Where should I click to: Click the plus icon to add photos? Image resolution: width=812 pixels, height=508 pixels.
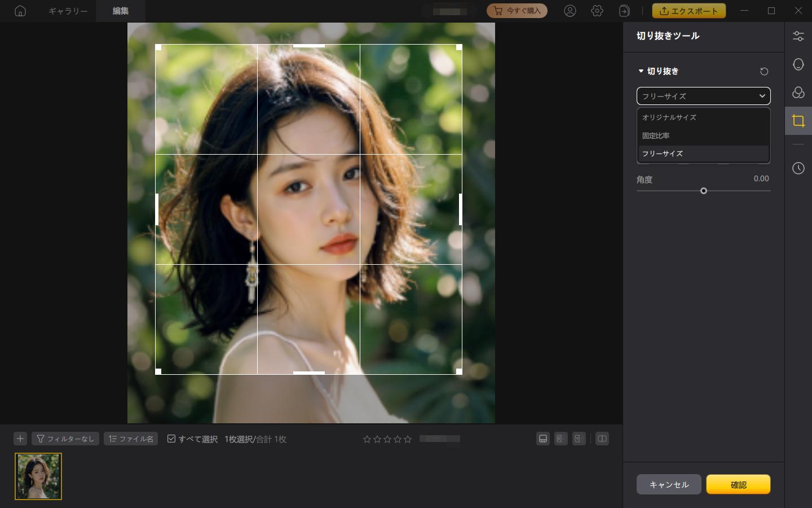click(20, 439)
